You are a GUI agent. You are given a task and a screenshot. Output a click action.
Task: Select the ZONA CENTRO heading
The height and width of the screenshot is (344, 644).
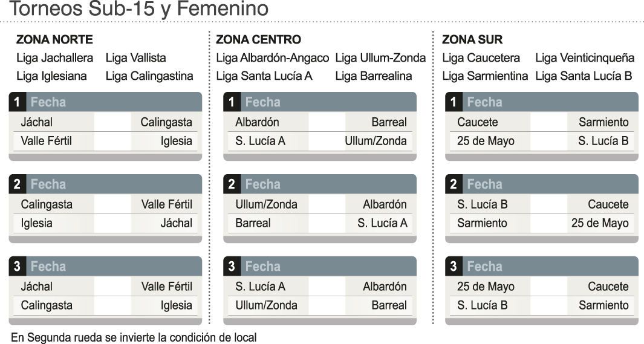coord(258,40)
